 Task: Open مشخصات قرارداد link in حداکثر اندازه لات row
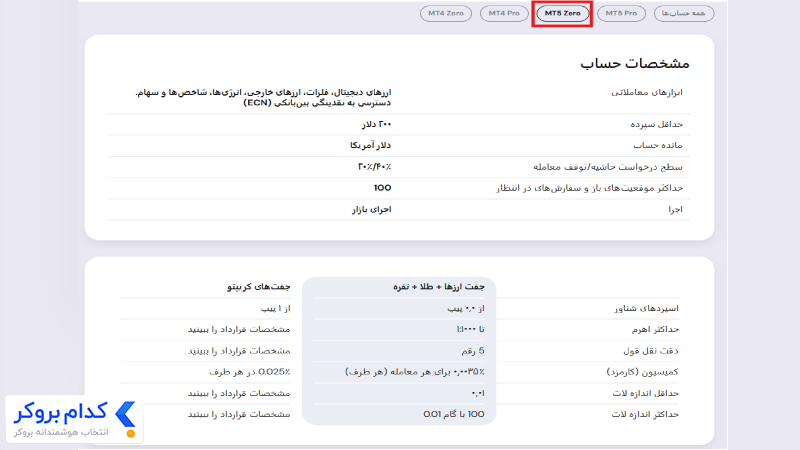(x=239, y=414)
